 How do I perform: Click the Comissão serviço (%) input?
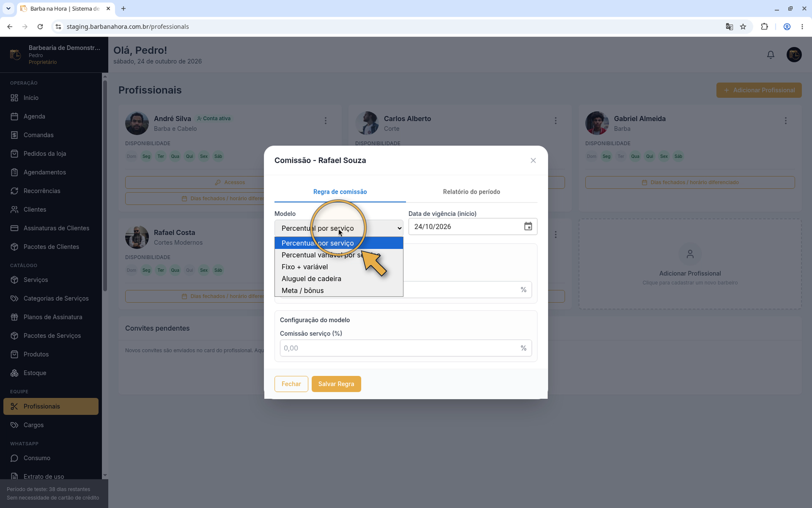pyautogui.click(x=406, y=348)
